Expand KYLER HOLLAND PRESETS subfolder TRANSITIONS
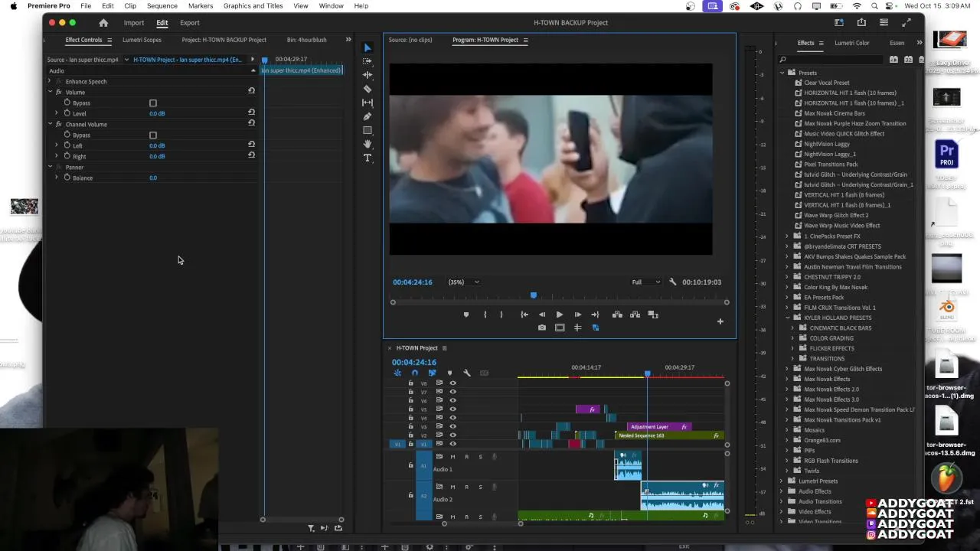 [x=793, y=358]
